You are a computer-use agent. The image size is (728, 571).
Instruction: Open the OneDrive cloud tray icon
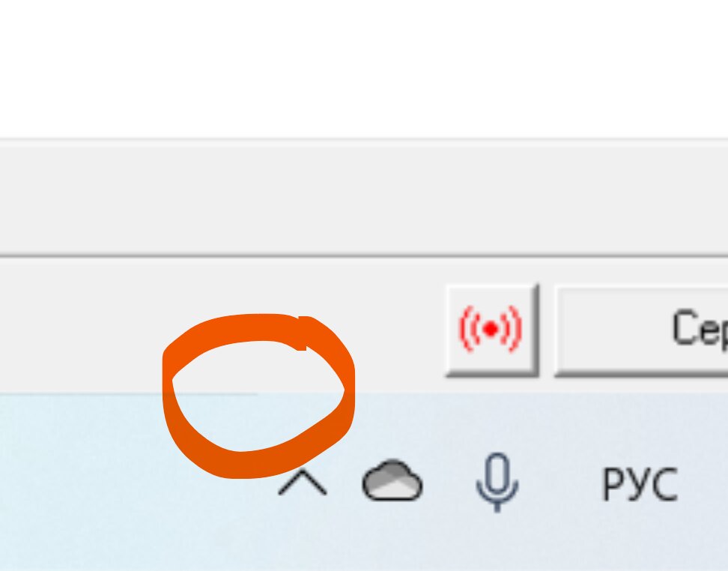392,481
